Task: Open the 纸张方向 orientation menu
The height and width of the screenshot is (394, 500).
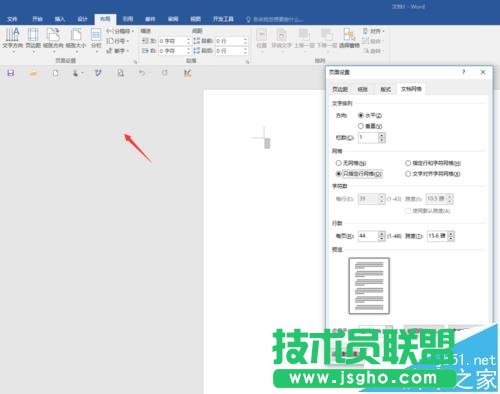Action: click(x=53, y=39)
